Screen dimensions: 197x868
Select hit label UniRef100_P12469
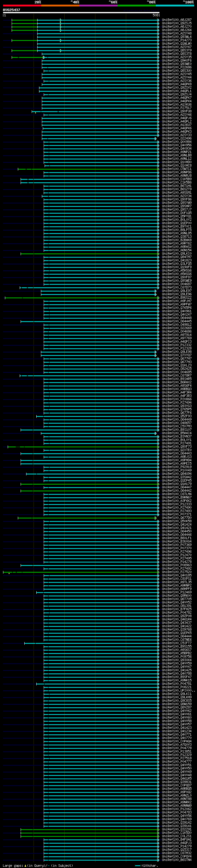point(177,592)
